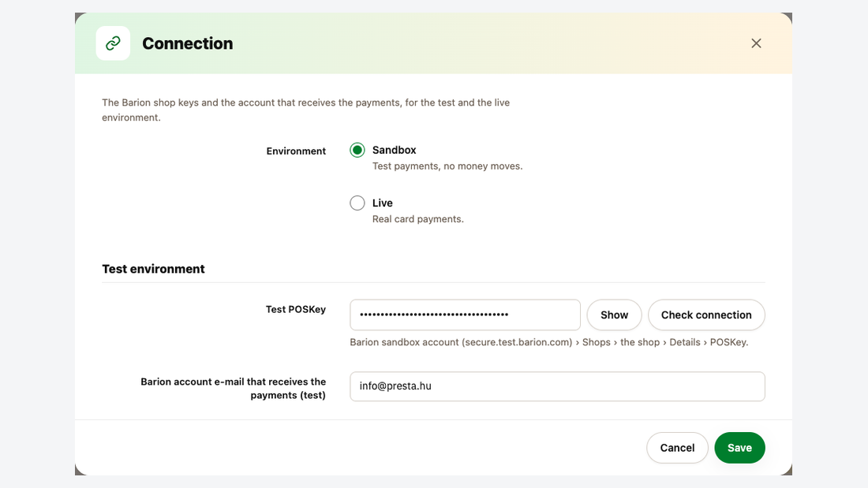
Task: Click the Check connection button
Action: pos(706,315)
